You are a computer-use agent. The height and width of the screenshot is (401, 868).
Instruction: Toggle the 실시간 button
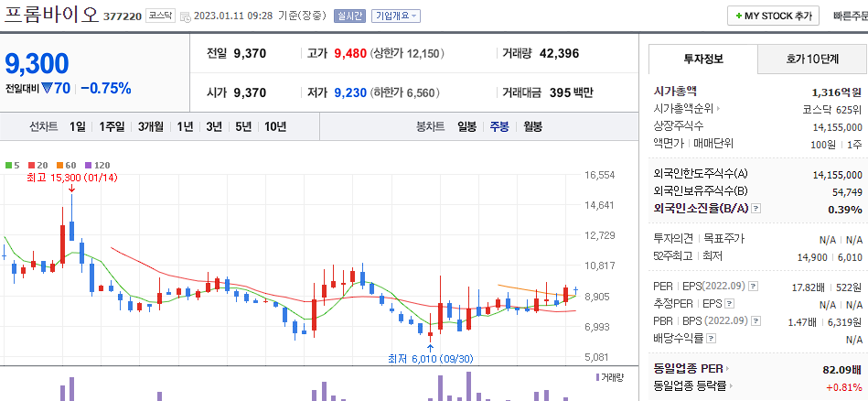pyautogui.click(x=349, y=16)
